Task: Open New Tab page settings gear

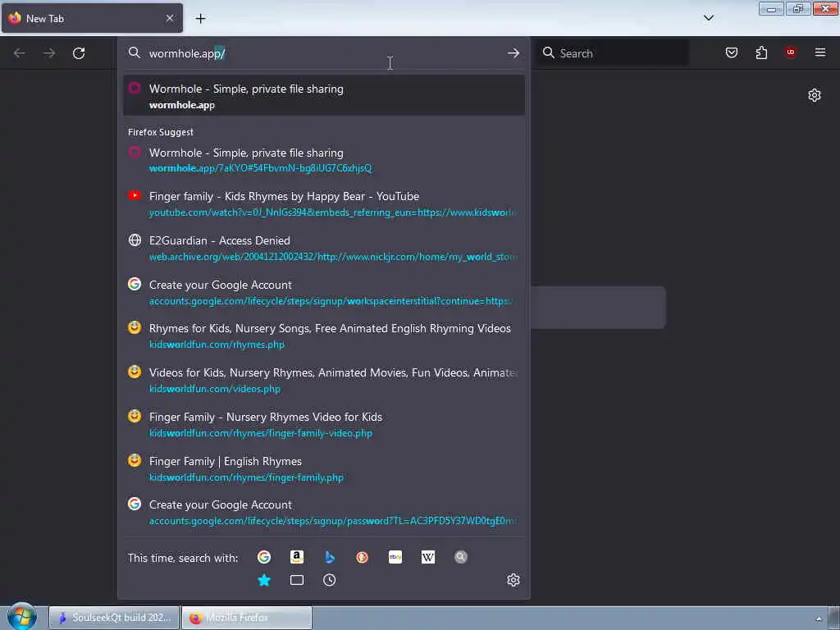Action: coord(814,95)
